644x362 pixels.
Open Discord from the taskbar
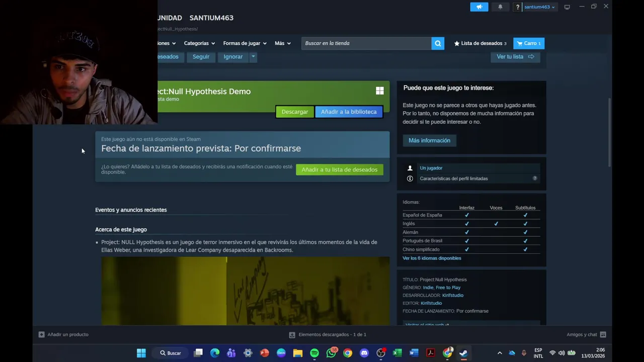(364, 353)
